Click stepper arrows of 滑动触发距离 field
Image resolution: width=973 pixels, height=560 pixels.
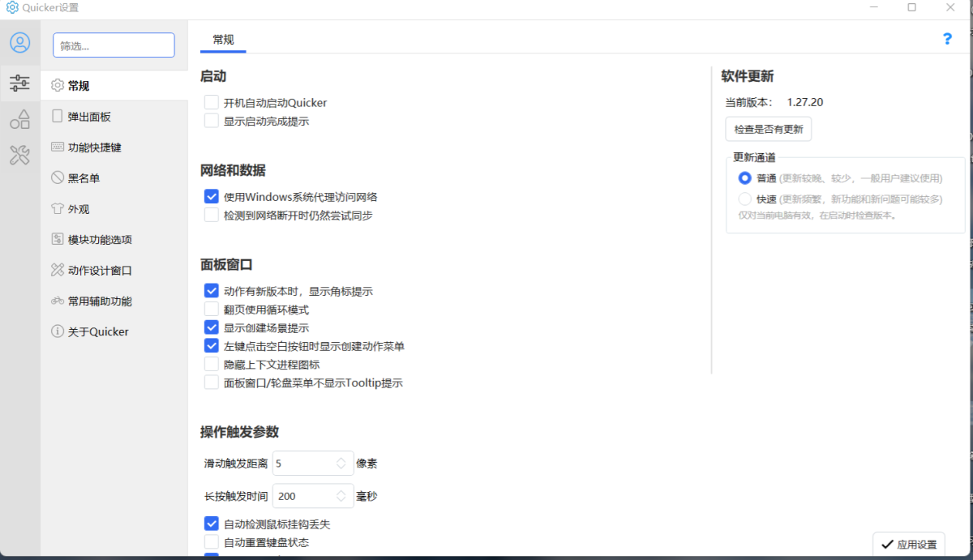[x=341, y=464]
